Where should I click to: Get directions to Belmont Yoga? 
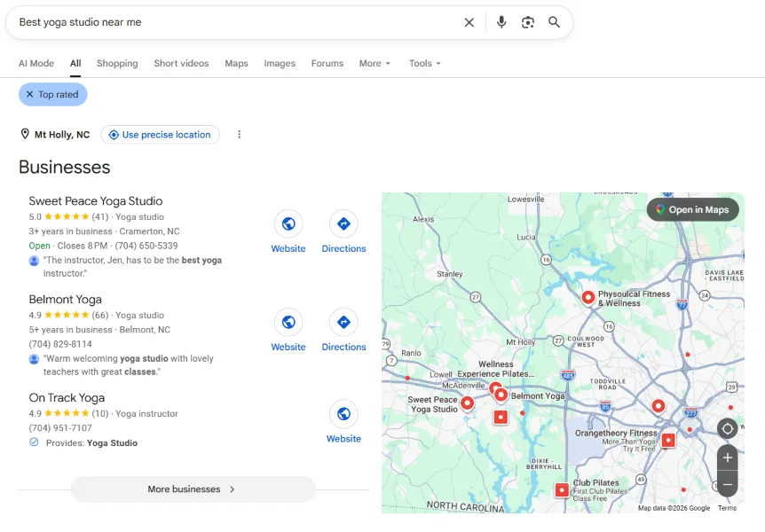[x=343, y=323]
